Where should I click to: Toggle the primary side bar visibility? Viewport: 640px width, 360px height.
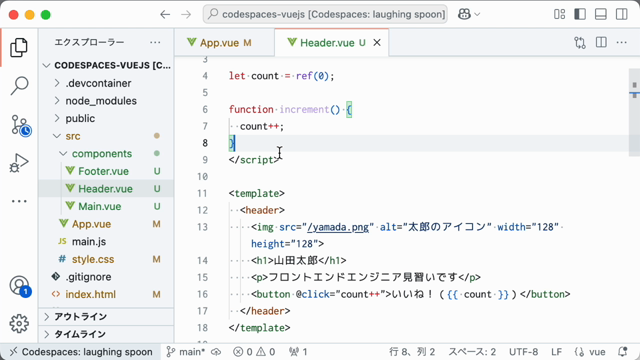pyautogui.click(x=580, y=14)
